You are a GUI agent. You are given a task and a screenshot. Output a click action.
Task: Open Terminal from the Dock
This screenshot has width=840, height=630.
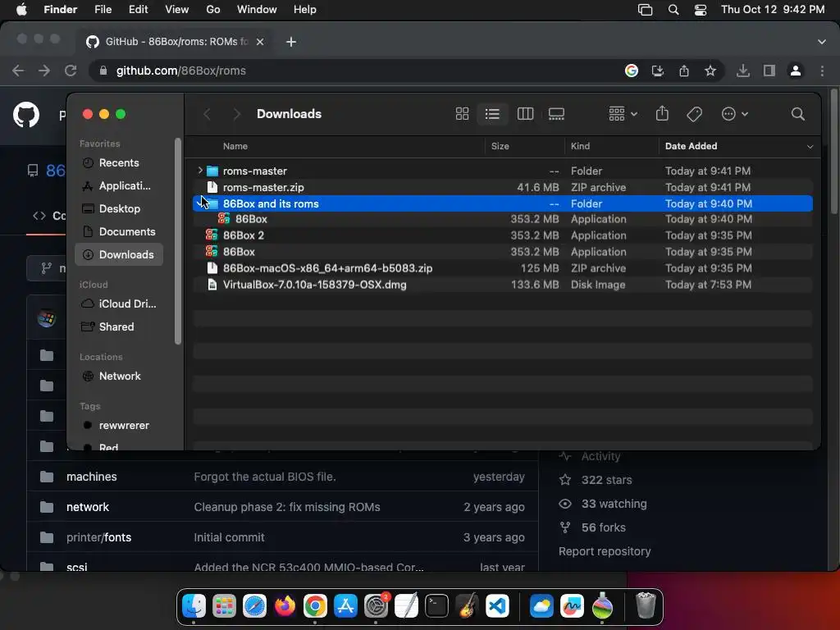click(436, 606)
